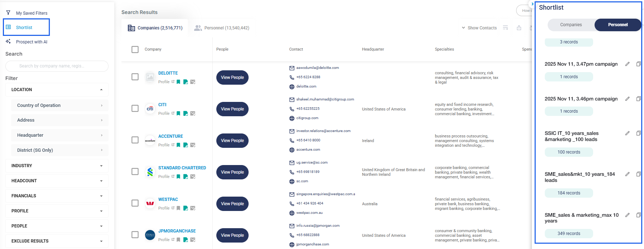
Task: Tick the ACCENTURE row checkbox
Action: coord(135,140)
